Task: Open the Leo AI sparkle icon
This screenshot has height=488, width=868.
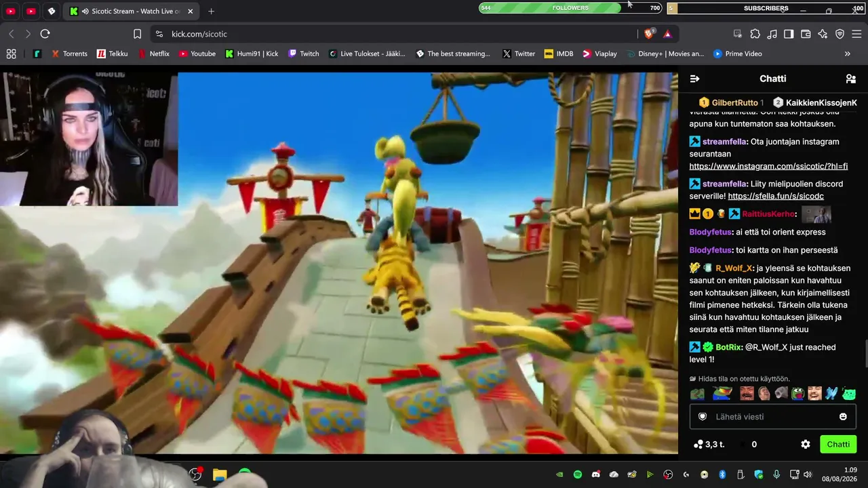Action: tap(823, 34)
